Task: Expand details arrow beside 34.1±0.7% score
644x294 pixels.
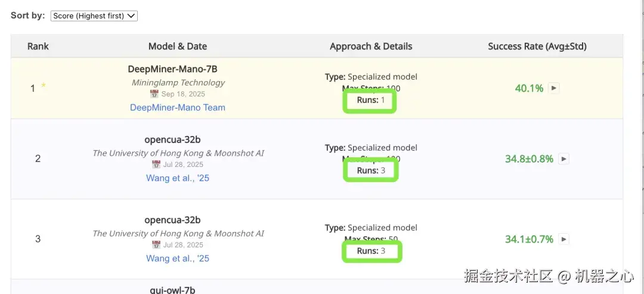Action: 563,239
